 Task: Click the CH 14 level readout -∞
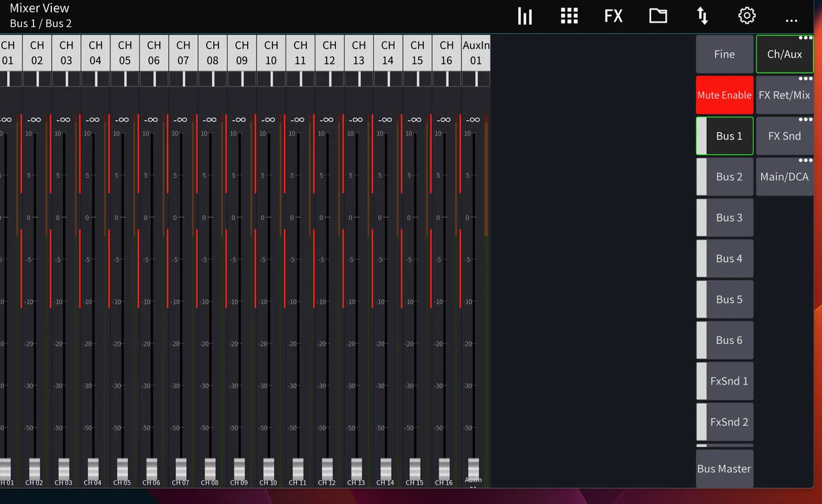(x=385, y=120)
